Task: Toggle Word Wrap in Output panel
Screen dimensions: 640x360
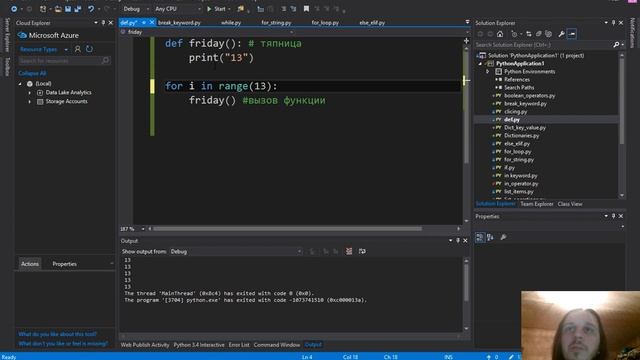Action: (362, 251)
